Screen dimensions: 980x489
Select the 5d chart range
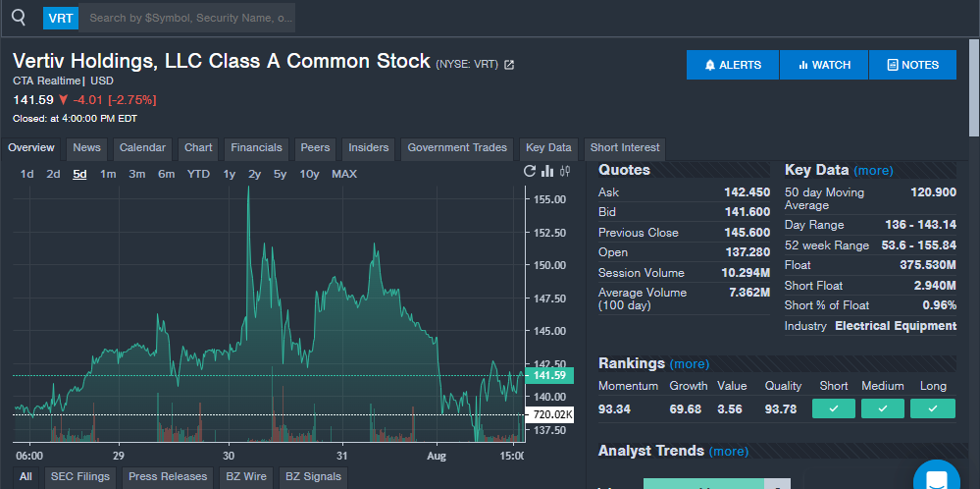click(79, 174)
